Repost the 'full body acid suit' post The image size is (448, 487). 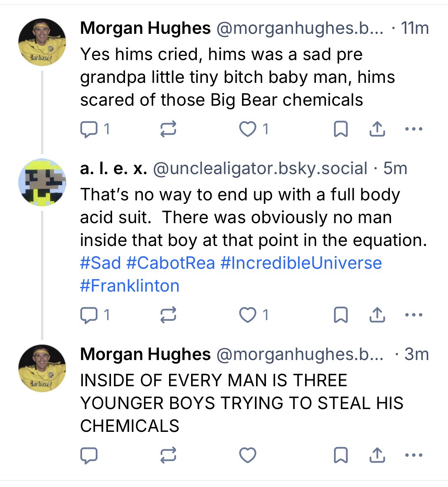(x=168, y=315)
